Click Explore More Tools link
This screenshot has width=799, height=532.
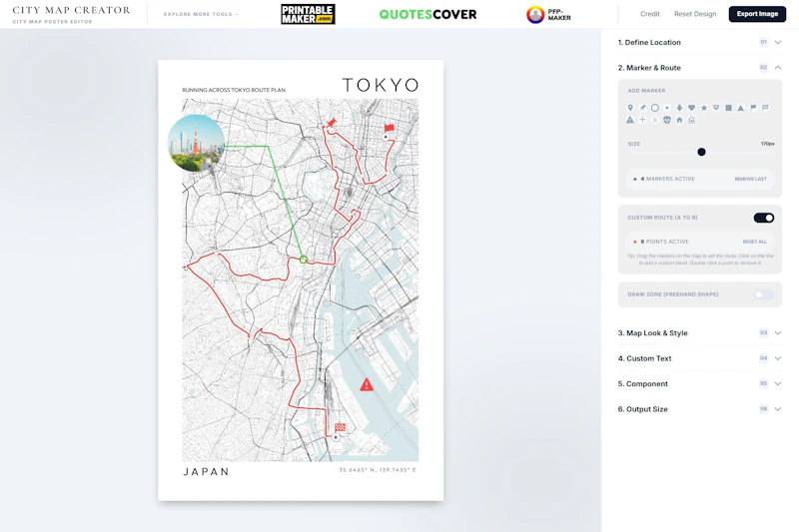click(202, 14)
